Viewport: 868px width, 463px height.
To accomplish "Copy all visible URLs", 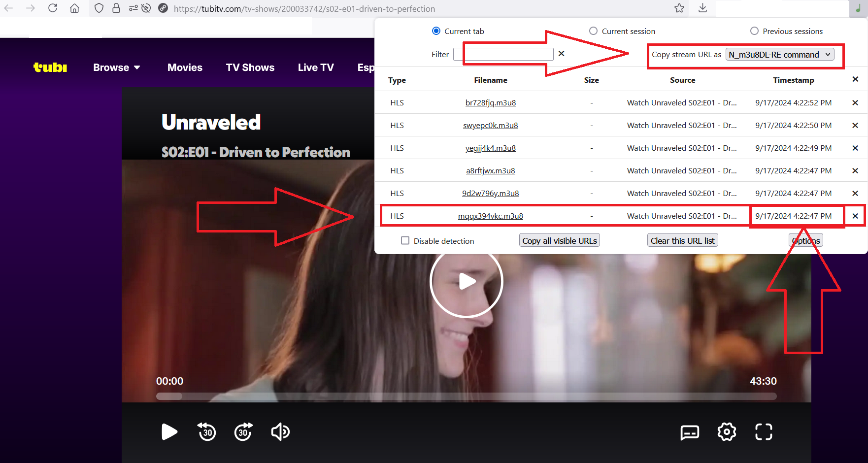I will coord(560,240).
